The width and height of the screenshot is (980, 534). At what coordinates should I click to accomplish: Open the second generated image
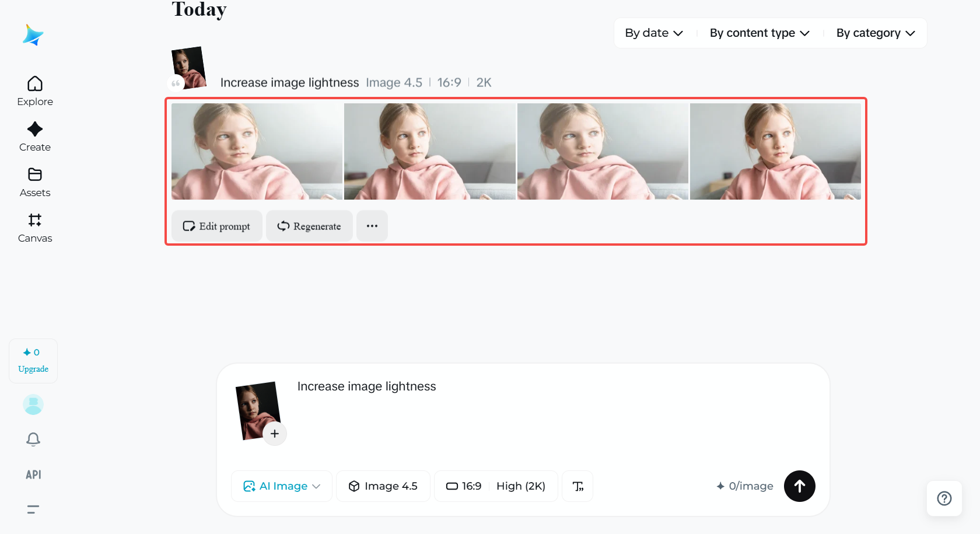(430, 152)
